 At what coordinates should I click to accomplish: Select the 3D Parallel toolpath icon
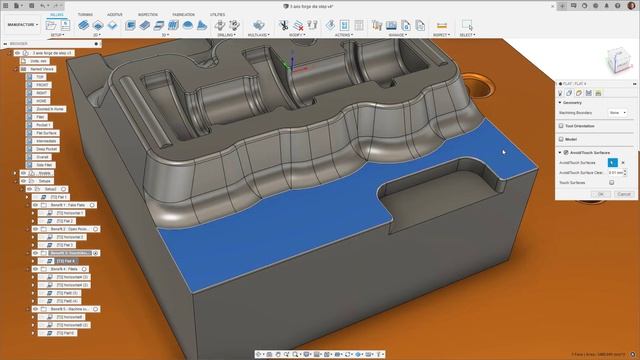pyautogui.click(x=159, y=25)
